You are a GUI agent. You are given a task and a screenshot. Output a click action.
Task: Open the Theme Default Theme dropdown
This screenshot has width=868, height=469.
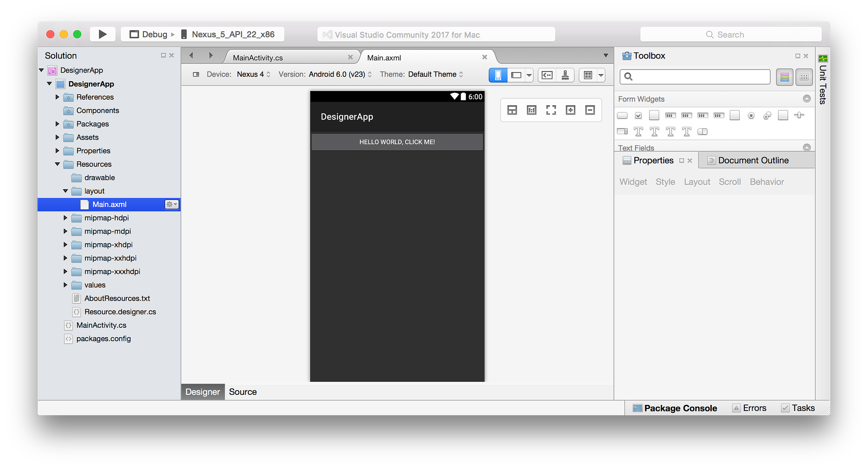point(436,74)
